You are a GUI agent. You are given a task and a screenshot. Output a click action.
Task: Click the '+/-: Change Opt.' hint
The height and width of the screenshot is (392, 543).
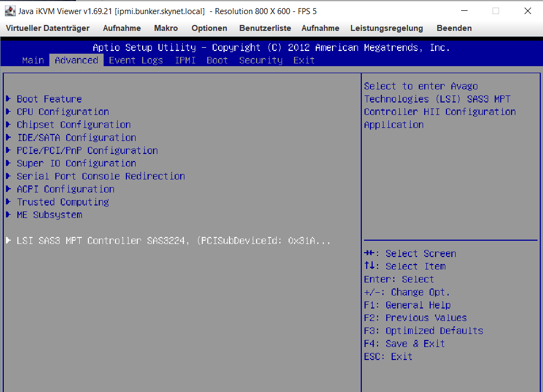coord(407,292)
